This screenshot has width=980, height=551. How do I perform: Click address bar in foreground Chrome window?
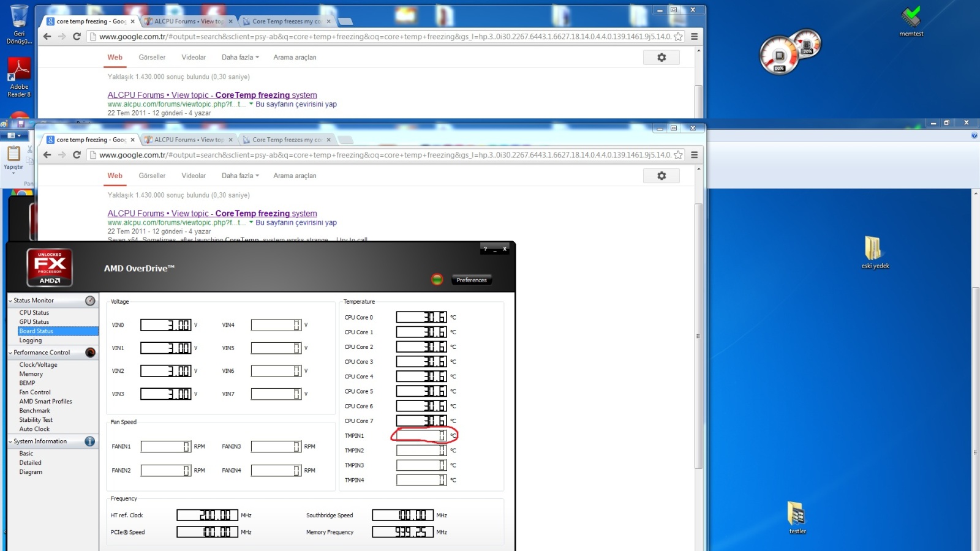tap(385, 155)
